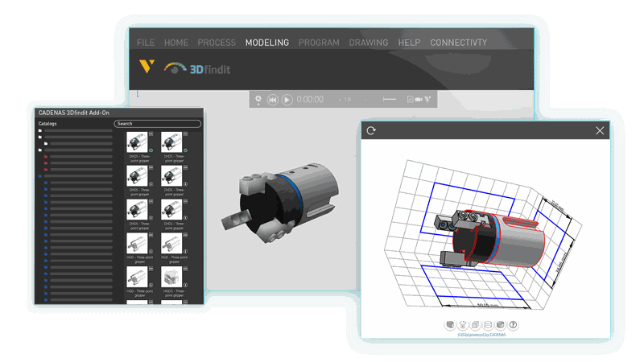Screen dimensions: 644x362
Task: Open simulation settings gear icon
Action: pyautogui.click(x=258, y=99)
